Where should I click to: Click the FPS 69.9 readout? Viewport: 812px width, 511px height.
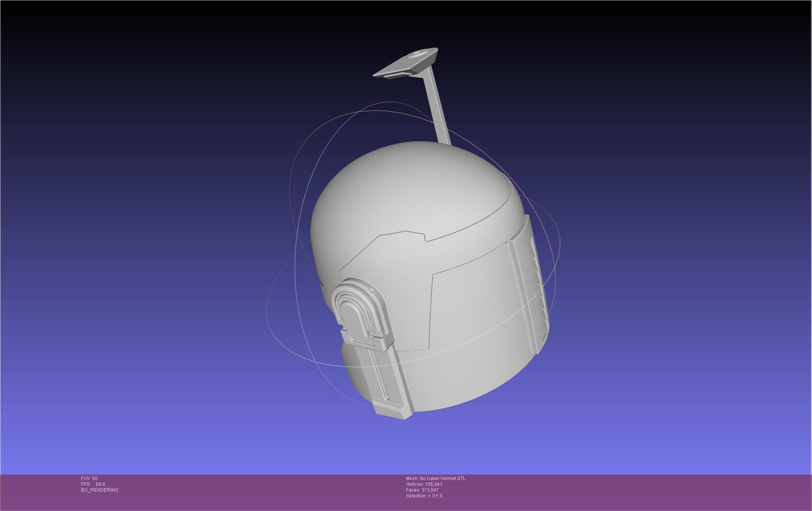(x=93, y=484)
